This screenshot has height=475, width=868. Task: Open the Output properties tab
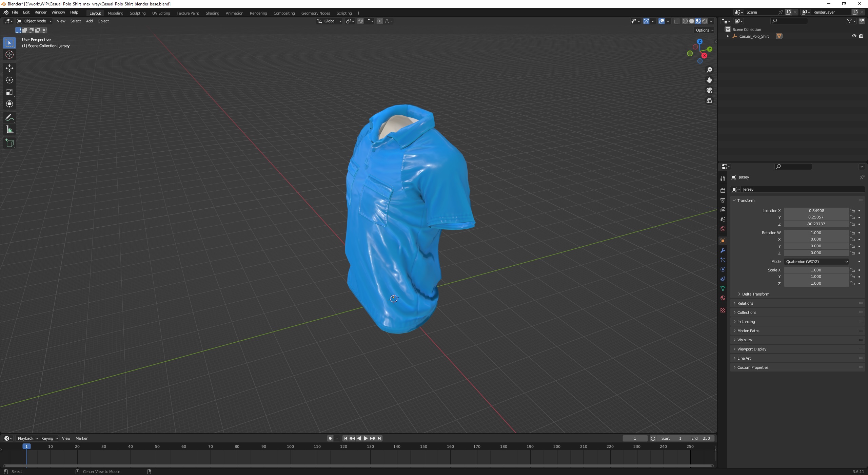click(x=723, y=200)
